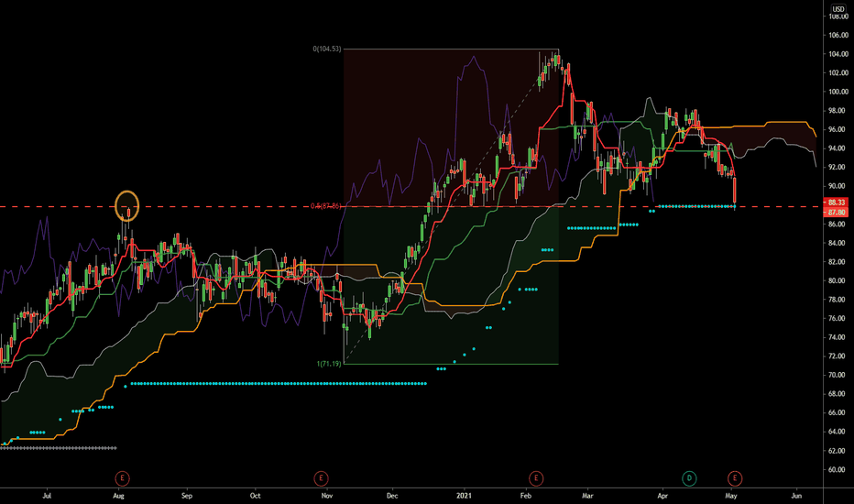
Task: Open the green dividend D marker
Action: (x=689, y=478)
